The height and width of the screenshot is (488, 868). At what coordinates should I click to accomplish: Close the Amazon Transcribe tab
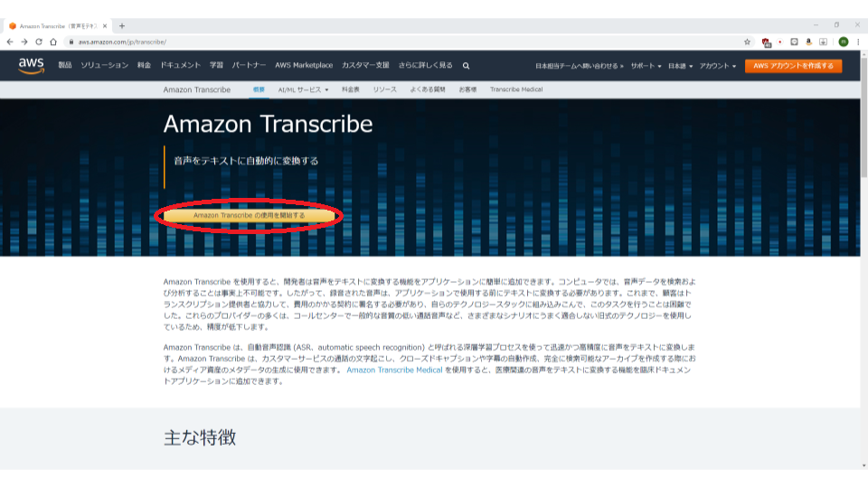tap(105, 26)
